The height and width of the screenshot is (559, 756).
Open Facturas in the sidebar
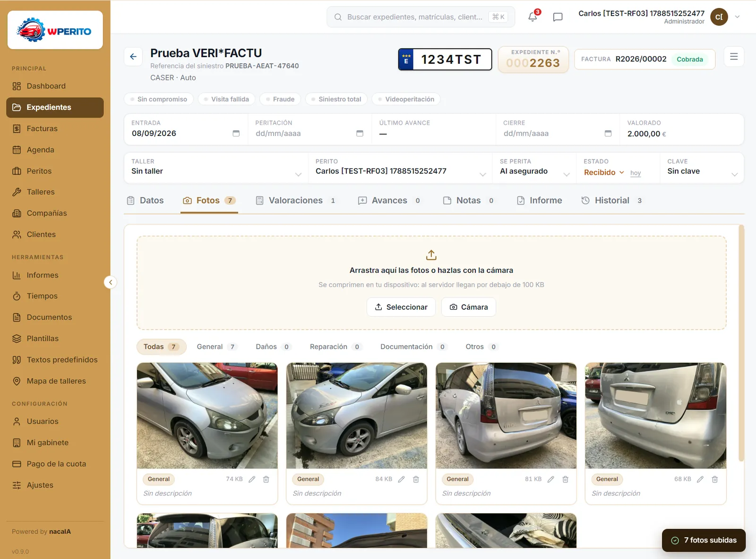coord(55,128)
